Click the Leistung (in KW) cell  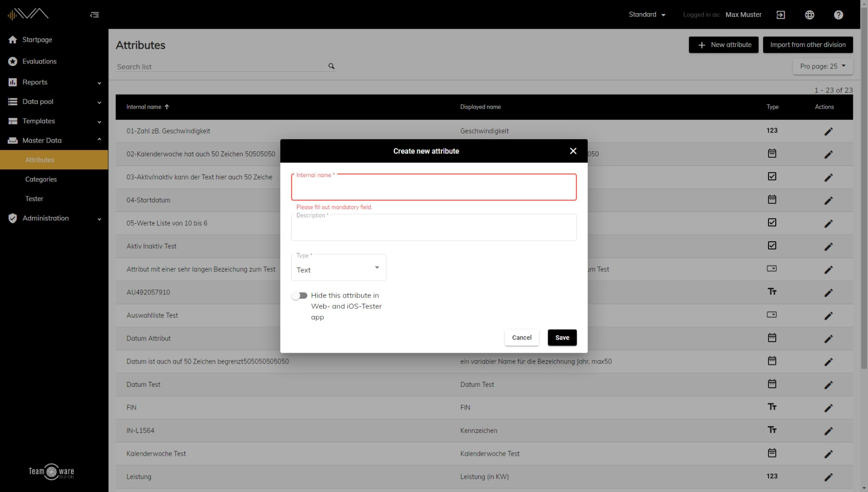[484, 476]
